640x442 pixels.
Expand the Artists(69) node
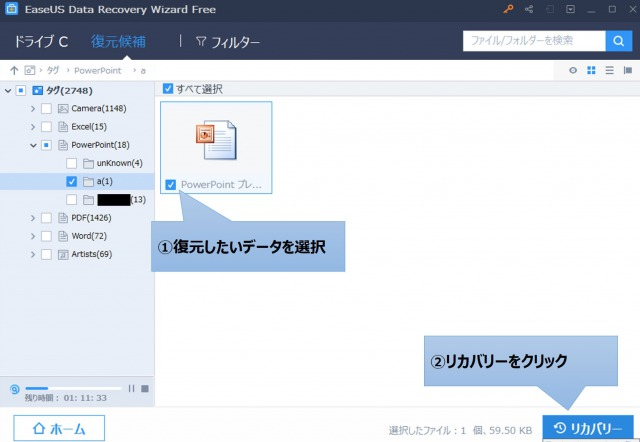coord(33,254)
